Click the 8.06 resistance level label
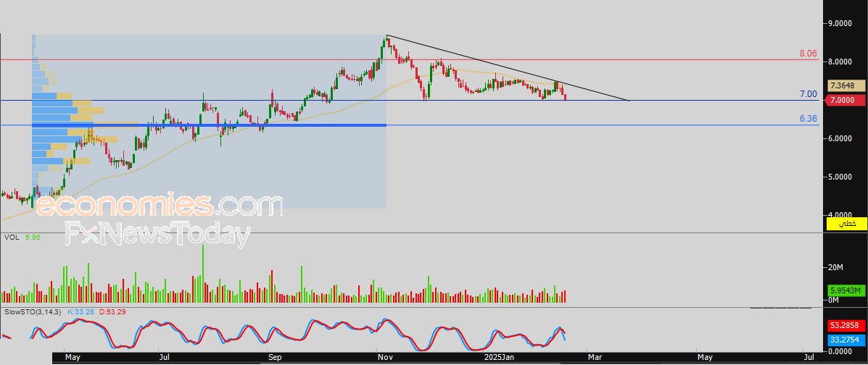Image resolution: width=868 pixels, height=365 pixels. click(x=808, y=54)
